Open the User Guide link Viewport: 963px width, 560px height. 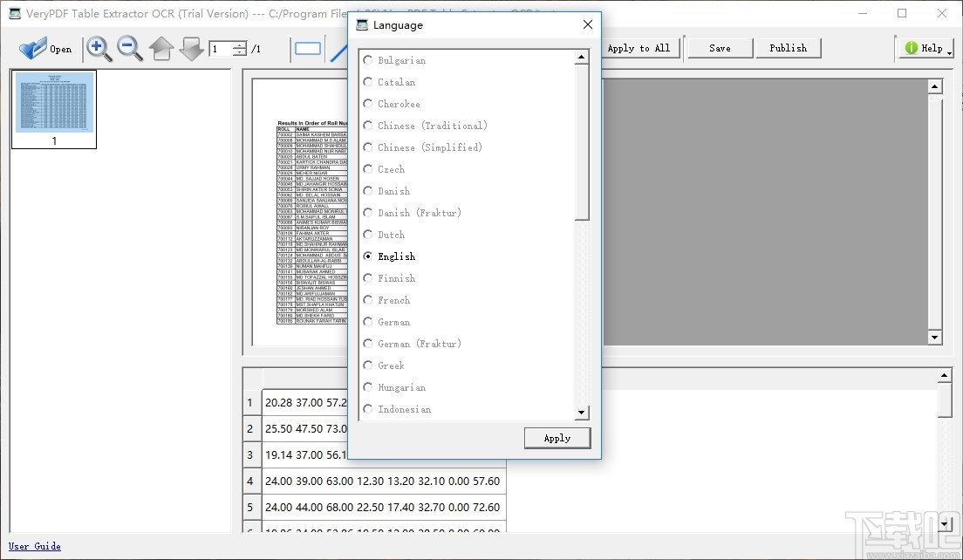tap(34, 546)
